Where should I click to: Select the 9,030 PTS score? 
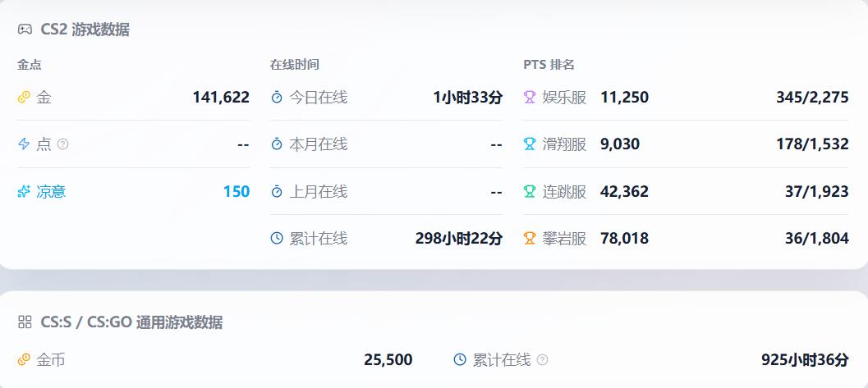620,144
